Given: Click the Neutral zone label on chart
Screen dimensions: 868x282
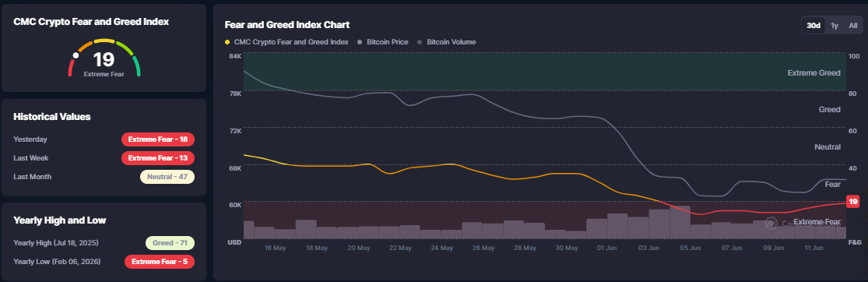Looking at the screenshot, I should (x=828, y=146).
